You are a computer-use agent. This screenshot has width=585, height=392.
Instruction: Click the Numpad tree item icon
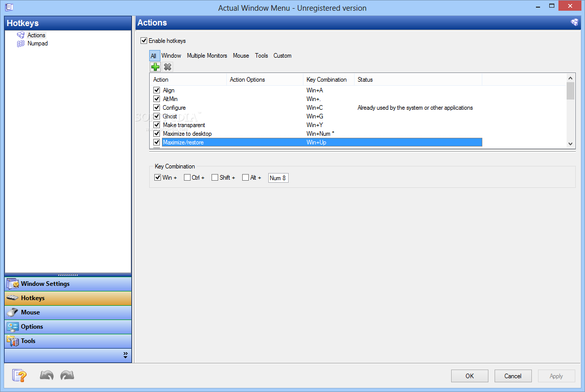[x=20, y=43]
